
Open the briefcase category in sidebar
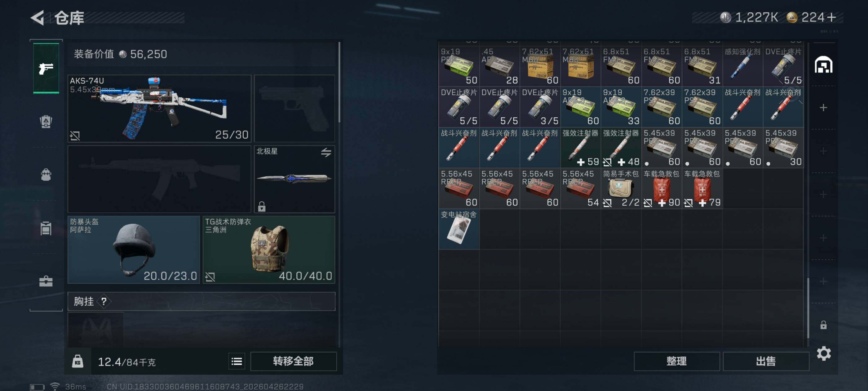pos(46,281)
